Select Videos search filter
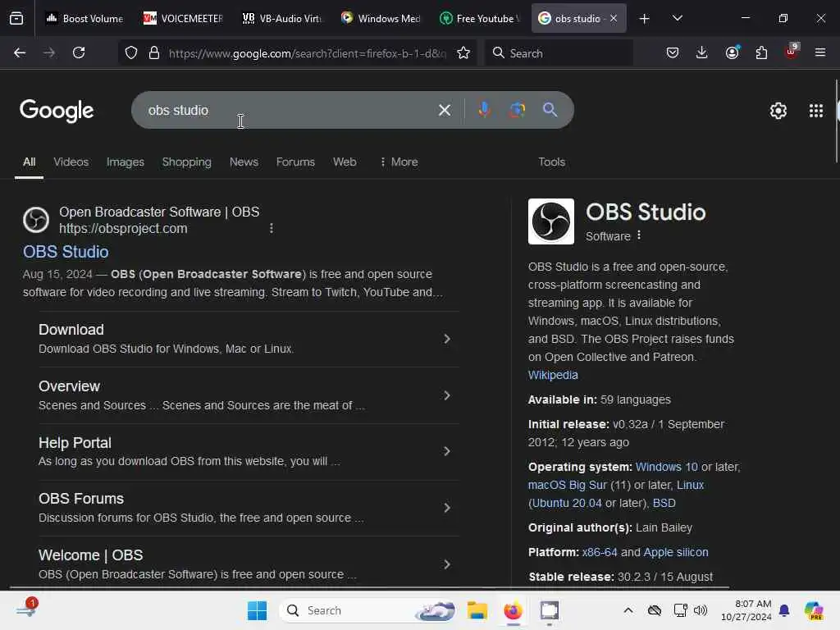The height and width of the screenshot is (630, 840). tap(71, 162)
